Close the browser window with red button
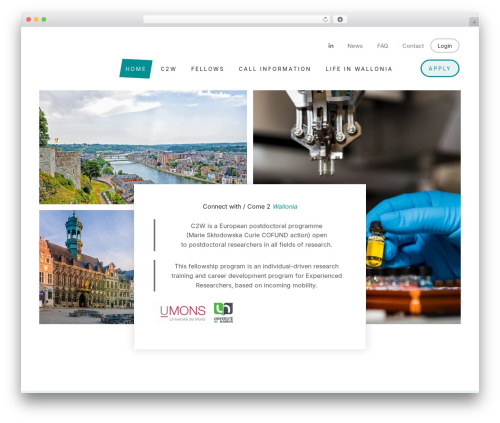500x423 pixels. coord(29,19)
